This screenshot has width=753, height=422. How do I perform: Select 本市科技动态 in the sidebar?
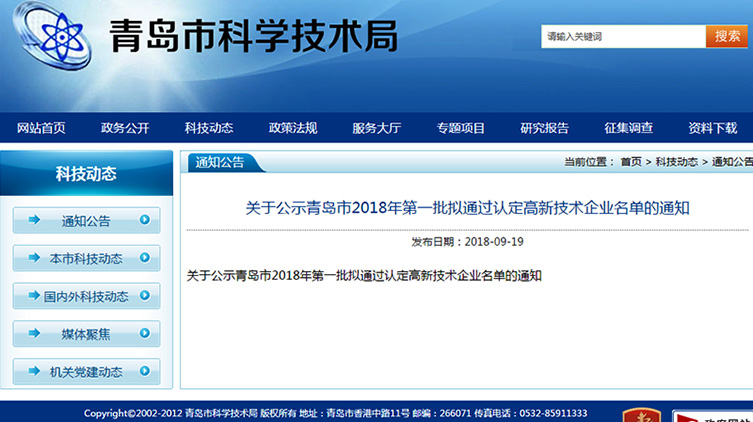[x=86, y=258]
